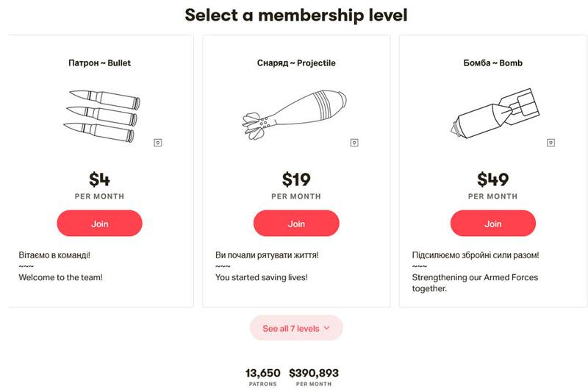Join the $4 Bullet membership tier
This screenshot has width=588, height=392.
click(99, 224)
